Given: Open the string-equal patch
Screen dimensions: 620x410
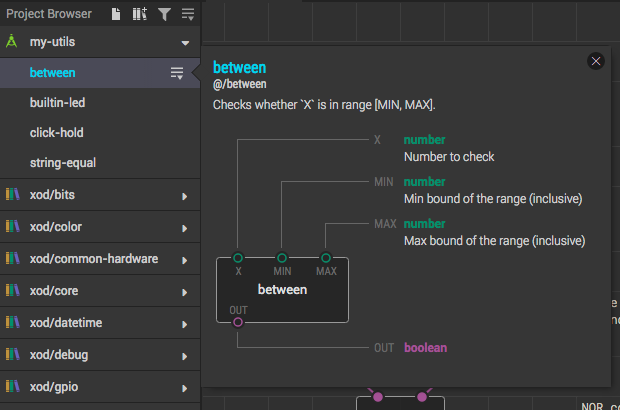Looking at the screenshot, I should pyautogui.click(x=100, y=163).
